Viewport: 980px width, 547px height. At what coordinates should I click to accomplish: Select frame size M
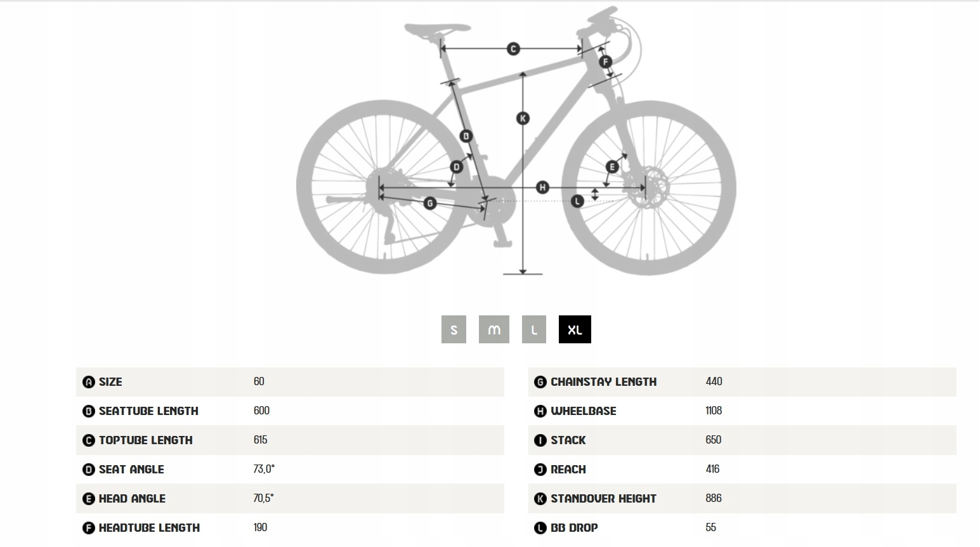point(494,329)
